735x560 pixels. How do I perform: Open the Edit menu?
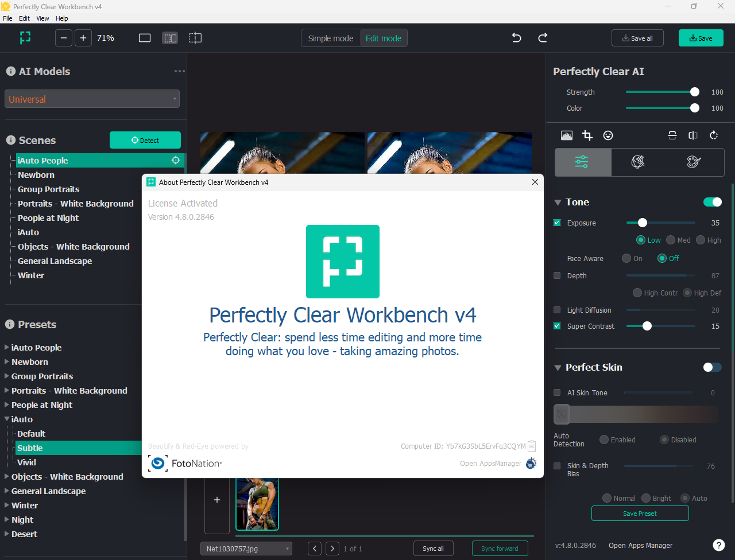24,18
